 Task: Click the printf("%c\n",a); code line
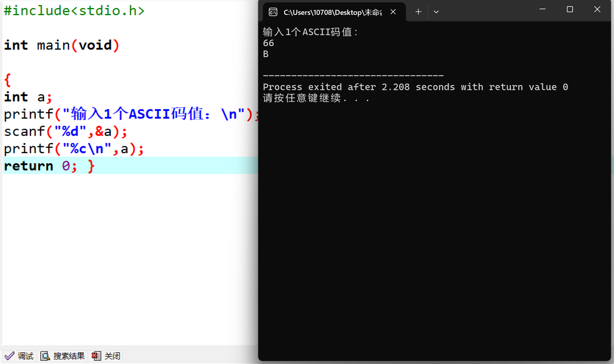pos(74,149)
